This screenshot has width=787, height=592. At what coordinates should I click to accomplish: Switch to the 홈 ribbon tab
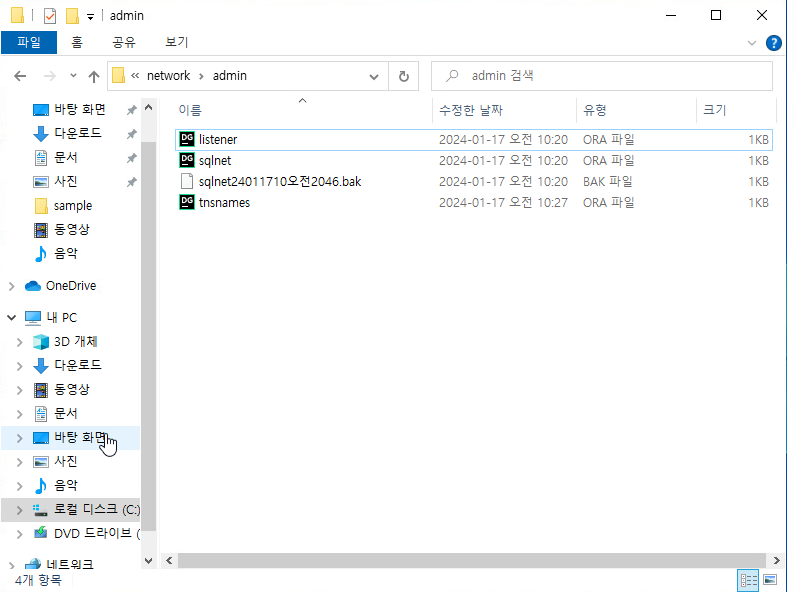77,42
